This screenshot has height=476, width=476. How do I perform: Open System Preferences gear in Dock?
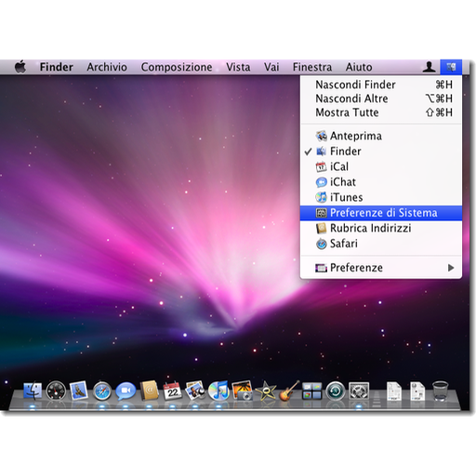359,391
